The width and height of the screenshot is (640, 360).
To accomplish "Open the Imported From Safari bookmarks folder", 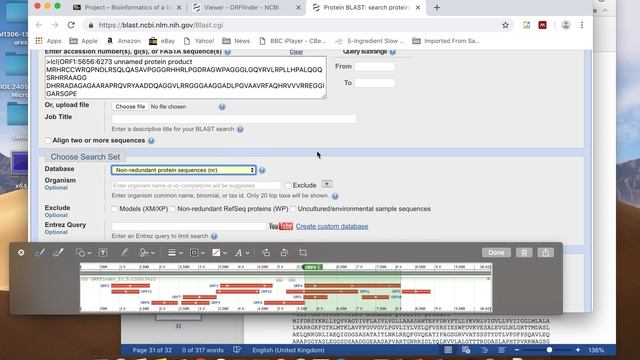I will pyautogui.click(x=446, y=41).
